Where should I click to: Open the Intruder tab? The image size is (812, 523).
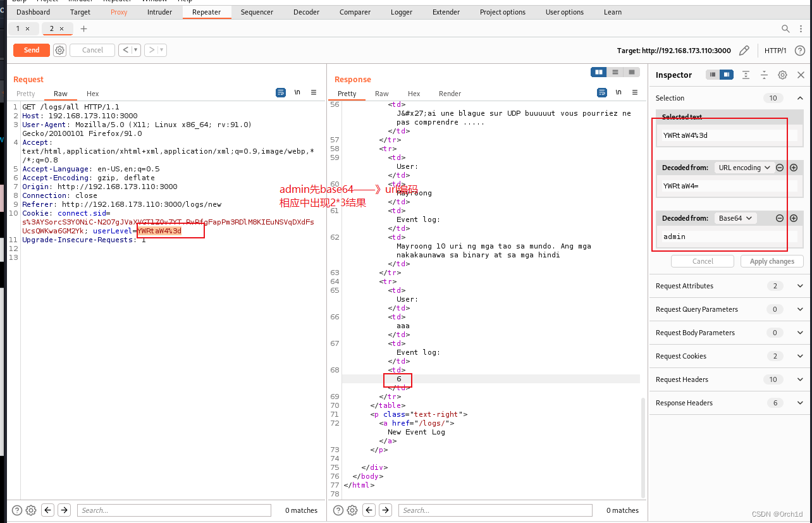[159, 12]
